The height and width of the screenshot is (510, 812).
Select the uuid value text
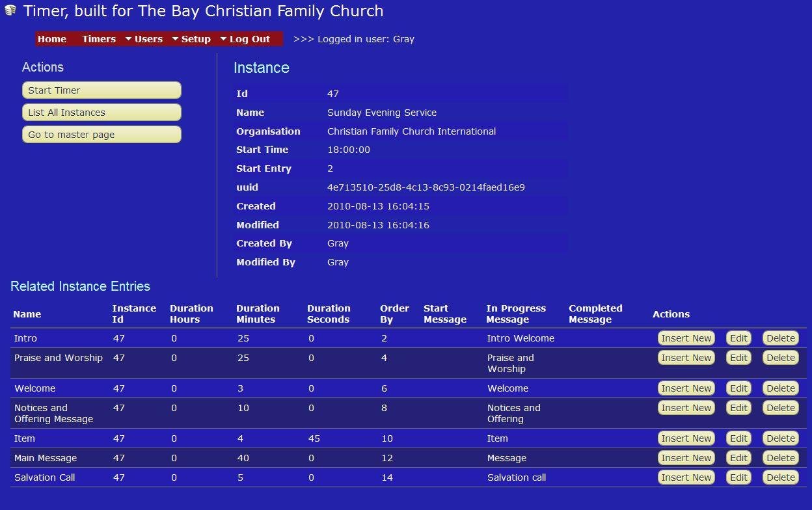point(426,187)
